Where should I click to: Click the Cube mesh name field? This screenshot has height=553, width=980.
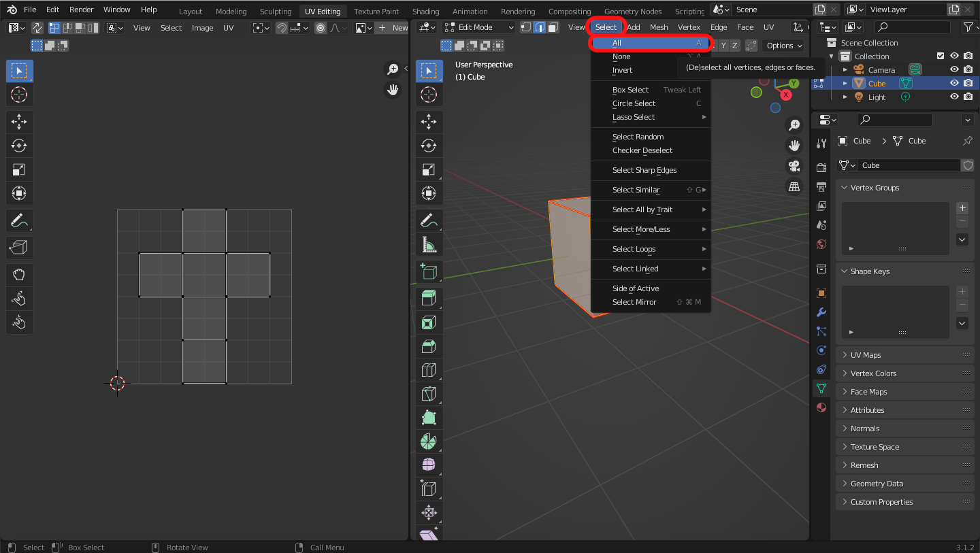(x=910, y=165)
